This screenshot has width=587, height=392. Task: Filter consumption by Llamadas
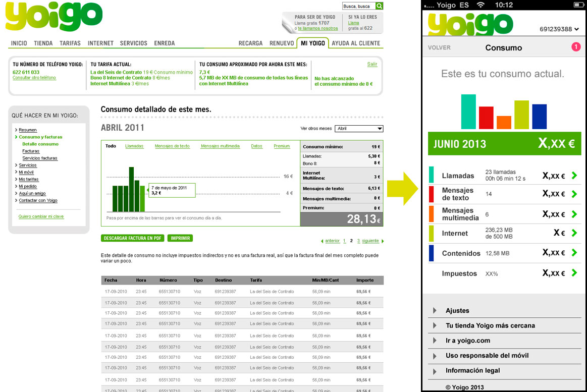click(133, 146)
